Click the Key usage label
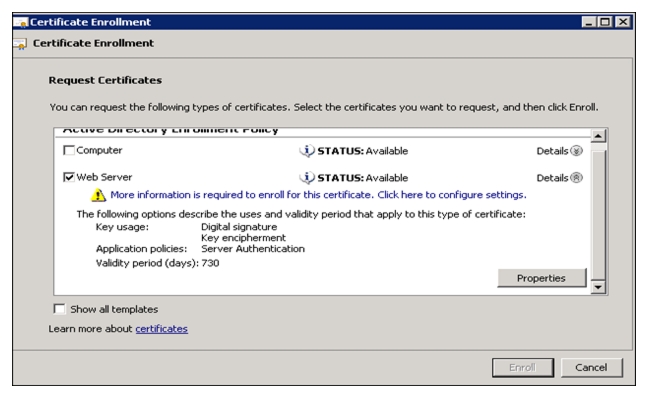Screen dimensions: 649x399 coord(122,227)
